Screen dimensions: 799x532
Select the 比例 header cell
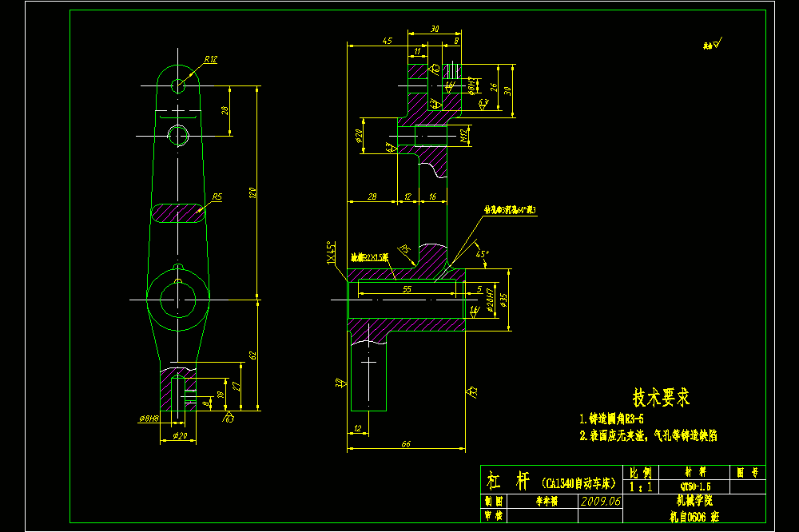(x=641, y=472)
